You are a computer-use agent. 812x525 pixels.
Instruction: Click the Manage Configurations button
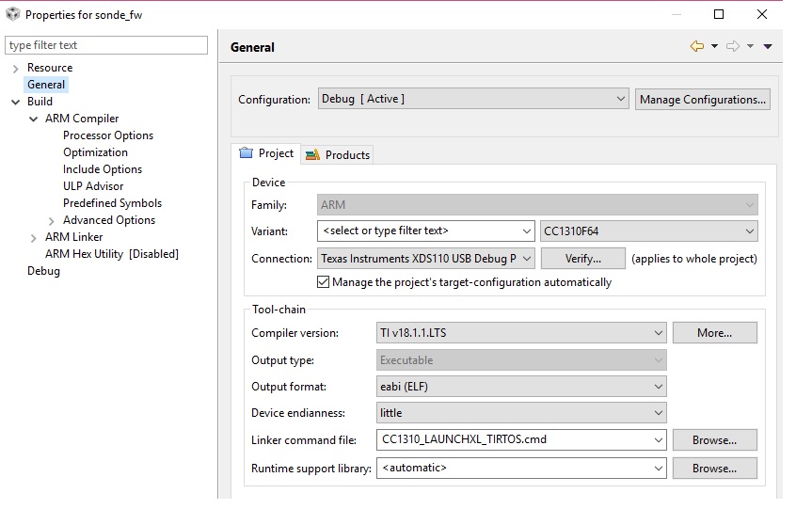[703, 99]
